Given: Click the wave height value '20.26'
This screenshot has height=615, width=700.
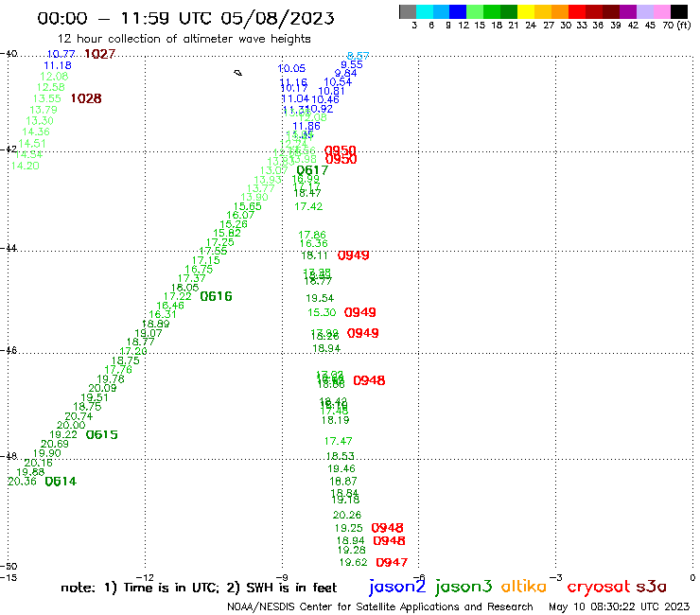Looking at the screenshot, I should click(347, 515).
